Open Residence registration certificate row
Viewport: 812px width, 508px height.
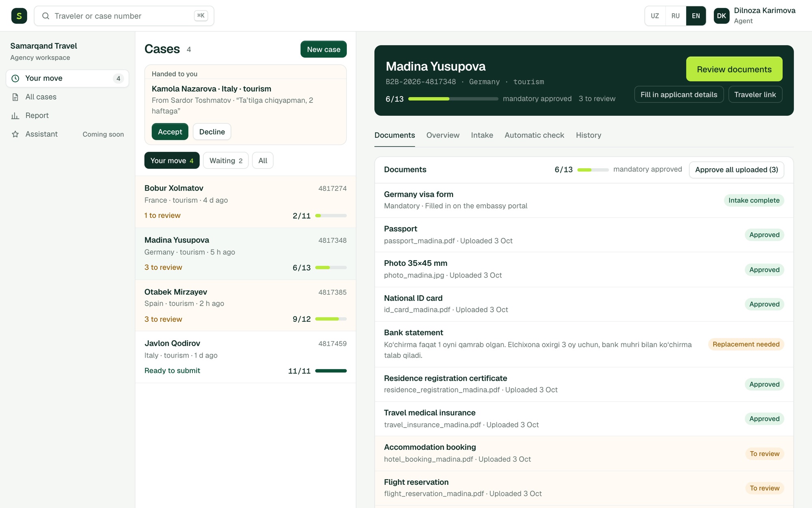[584, 384]
